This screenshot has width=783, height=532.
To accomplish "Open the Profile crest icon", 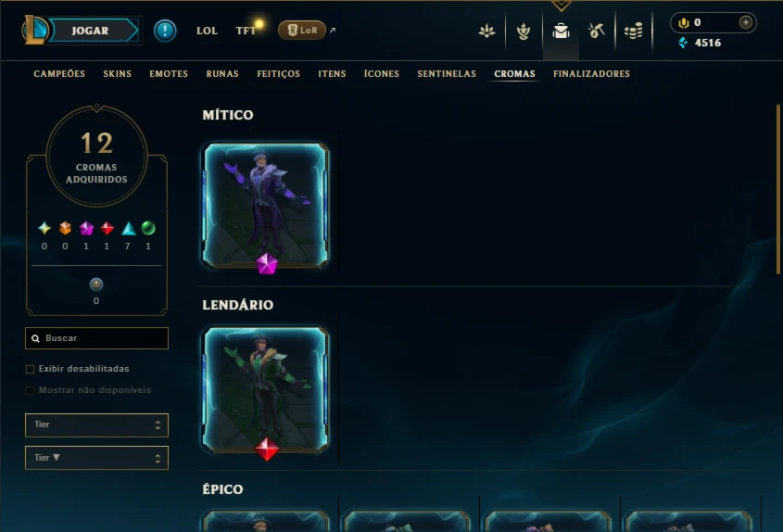I will pos(486,31).
